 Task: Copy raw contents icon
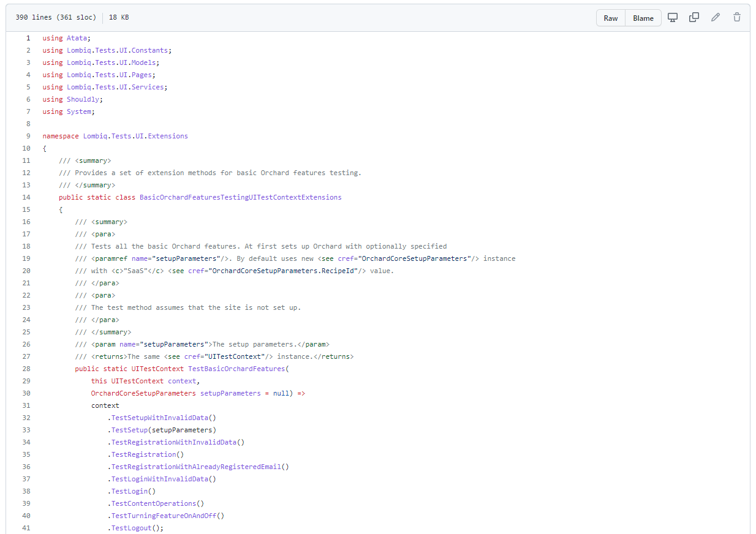point(694,17)
